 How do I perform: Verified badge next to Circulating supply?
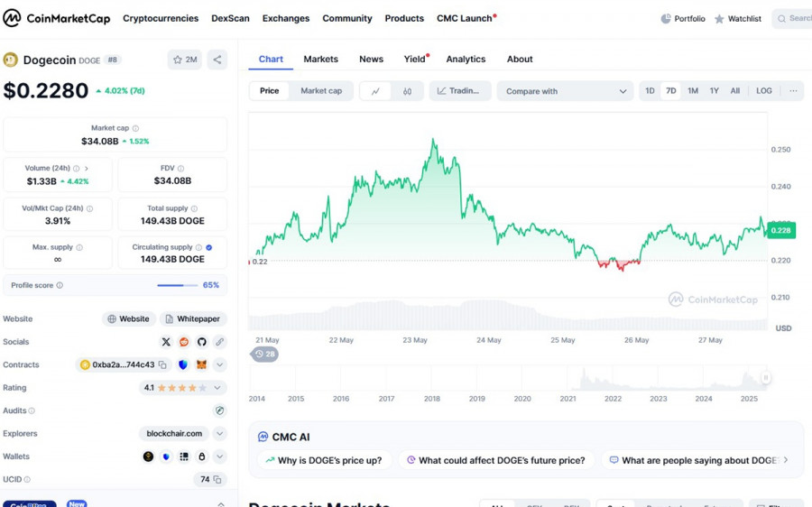[x=208, y=247]
